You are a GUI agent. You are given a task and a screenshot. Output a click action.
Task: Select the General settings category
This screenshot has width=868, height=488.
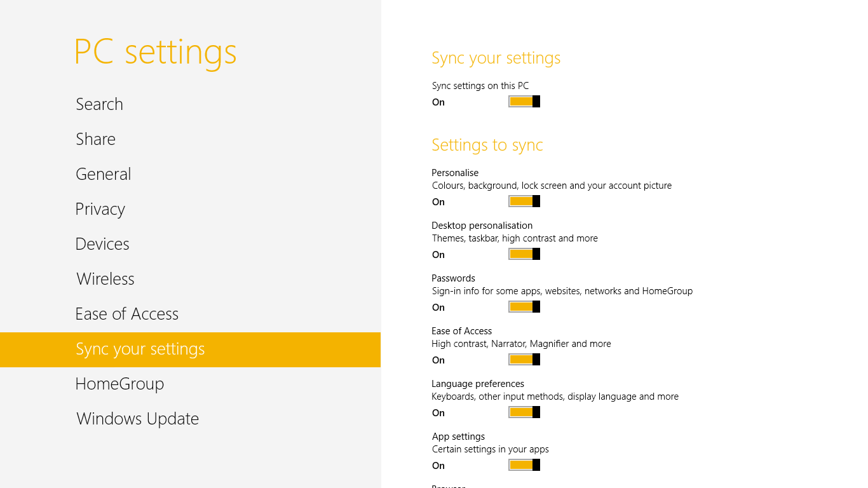[x=104, y=174]
